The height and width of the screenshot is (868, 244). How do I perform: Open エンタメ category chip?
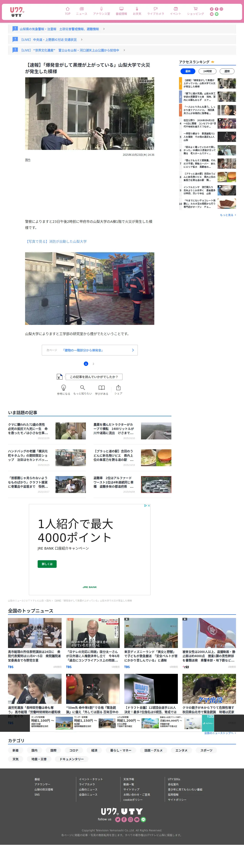181,750
